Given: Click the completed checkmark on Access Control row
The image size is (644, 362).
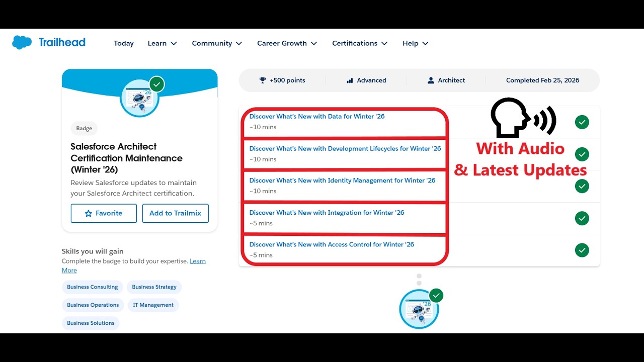Looking at the screenshot, I should point(582,250).
